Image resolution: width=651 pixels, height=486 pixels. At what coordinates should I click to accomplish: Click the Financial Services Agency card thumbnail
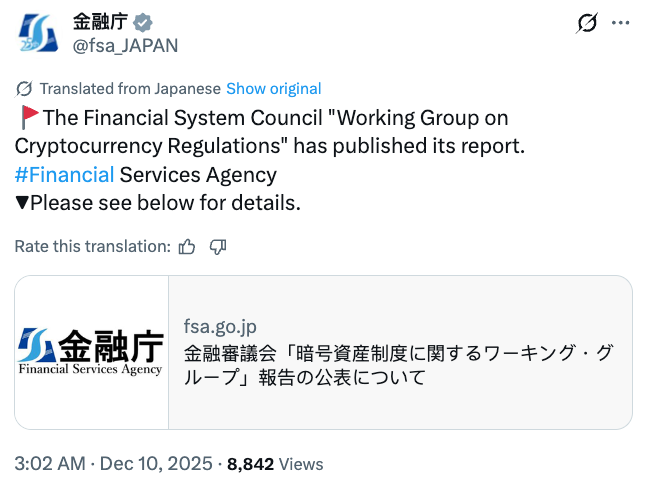point(92,352)
